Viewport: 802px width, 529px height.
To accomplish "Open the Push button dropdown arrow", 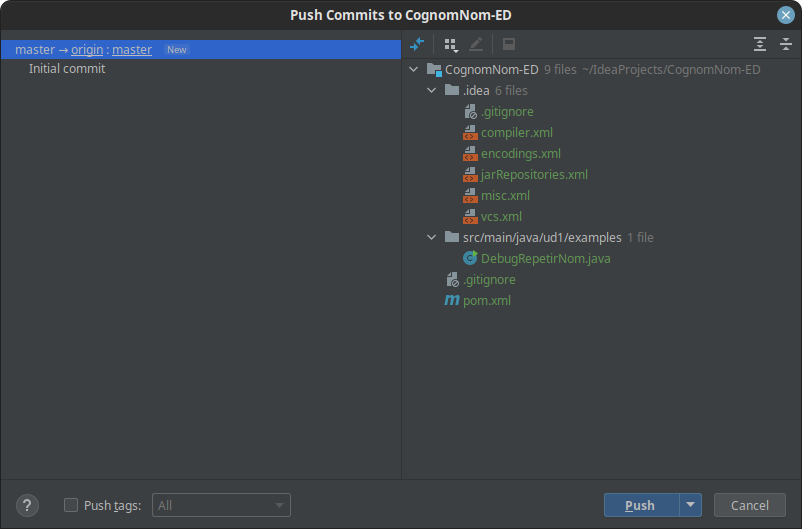I will 690,505.
